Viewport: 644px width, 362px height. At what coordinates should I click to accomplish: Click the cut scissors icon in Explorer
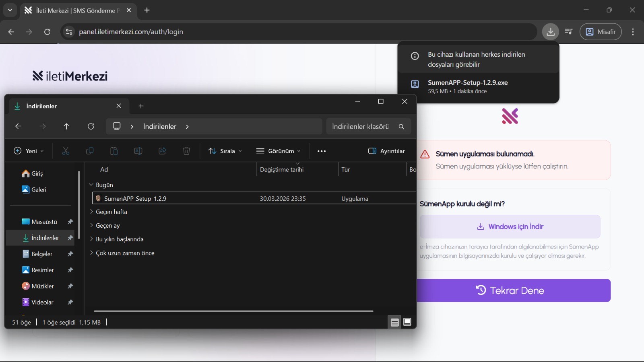click(x=66, y=151)
